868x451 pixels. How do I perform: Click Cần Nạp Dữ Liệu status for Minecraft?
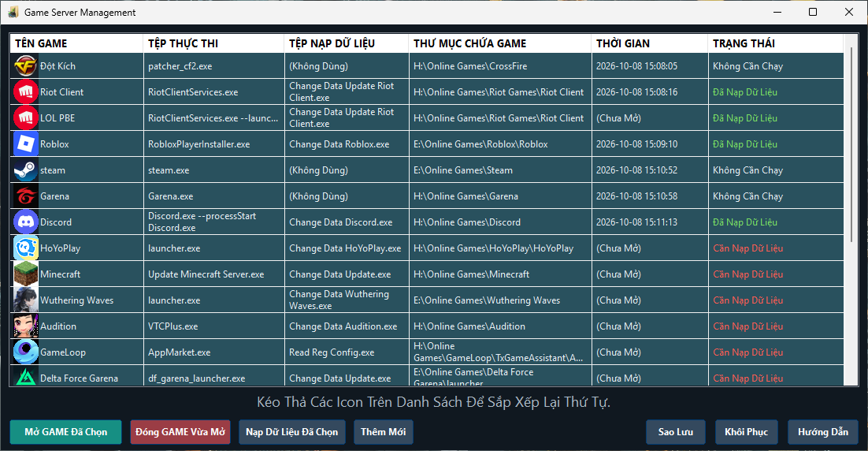pos(776,274)
